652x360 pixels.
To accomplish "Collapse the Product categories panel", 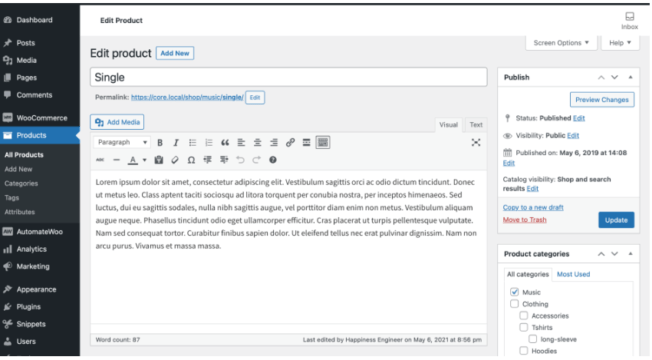I will (630, 254).
